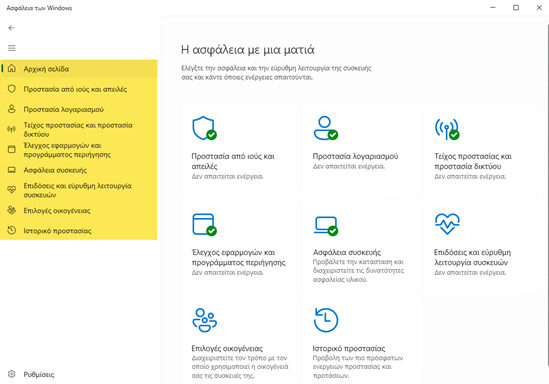Screen dimensions: 549x384
Task: Click the Επιδόσεις και εύρυθμη λειτουργία tile title
Action: click(x=472, y=257)
